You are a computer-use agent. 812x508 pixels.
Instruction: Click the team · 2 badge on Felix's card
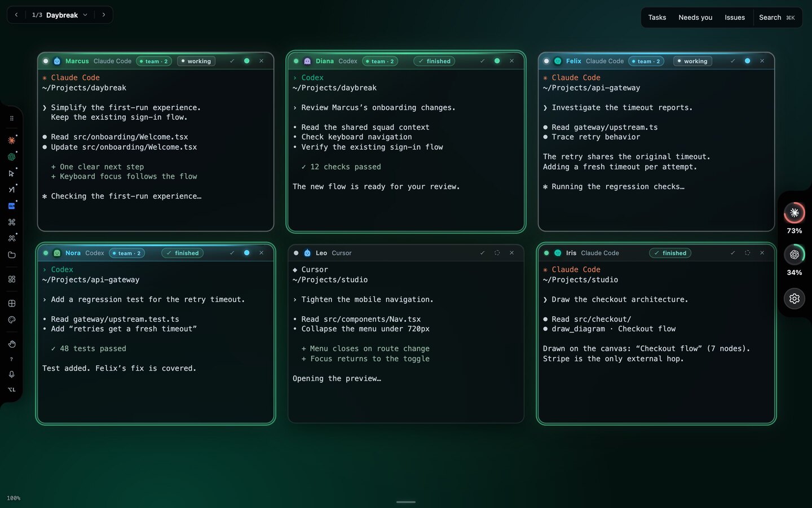(646, 61)
